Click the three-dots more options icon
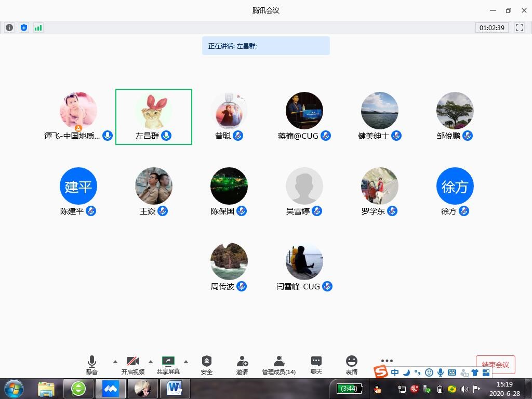The width and height of the screenshot is (532, 399). point(387,361)
